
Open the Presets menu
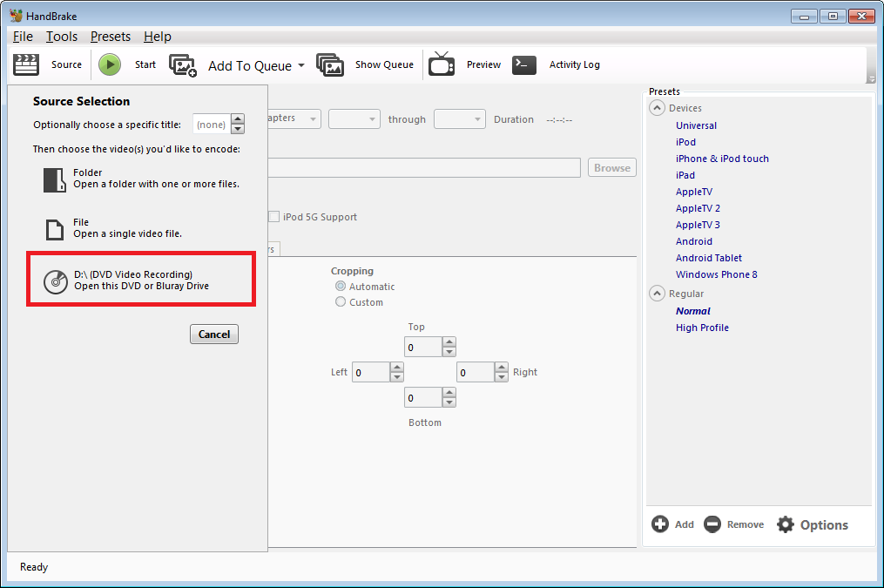point(111,37)
